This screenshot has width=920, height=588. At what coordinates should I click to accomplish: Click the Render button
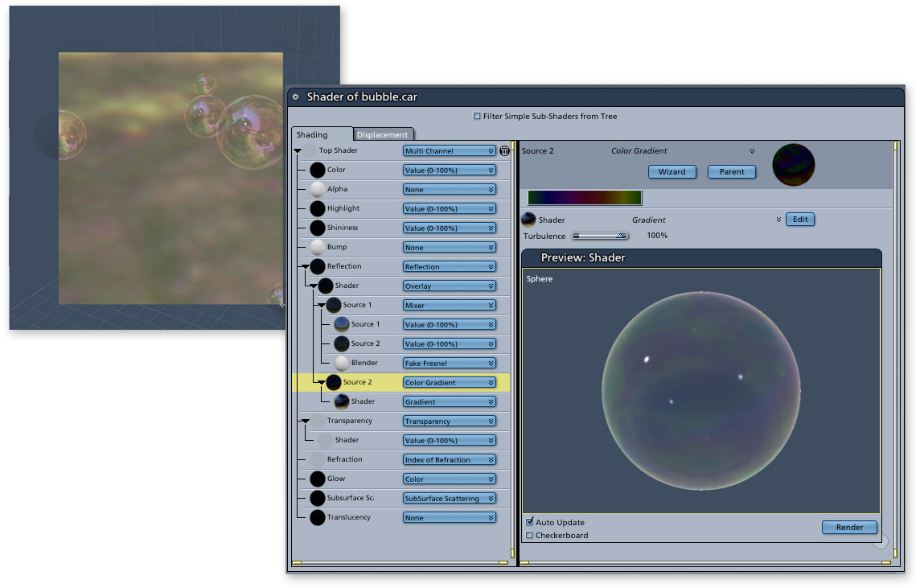(x=849, y=527)
